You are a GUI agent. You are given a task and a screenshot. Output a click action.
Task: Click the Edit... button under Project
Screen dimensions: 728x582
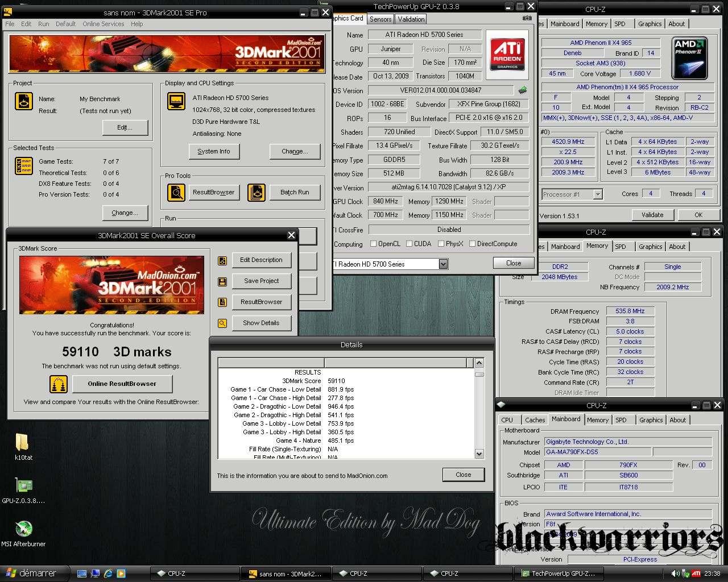point(125,128)
